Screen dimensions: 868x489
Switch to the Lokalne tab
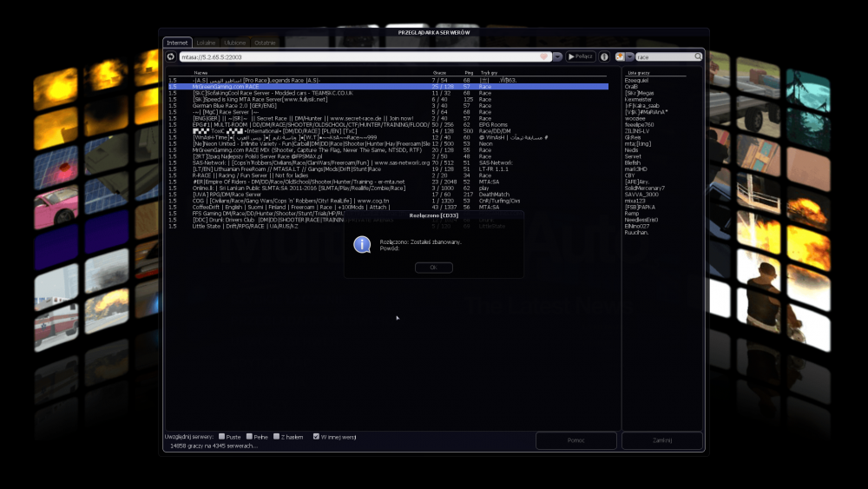point(207,42)
